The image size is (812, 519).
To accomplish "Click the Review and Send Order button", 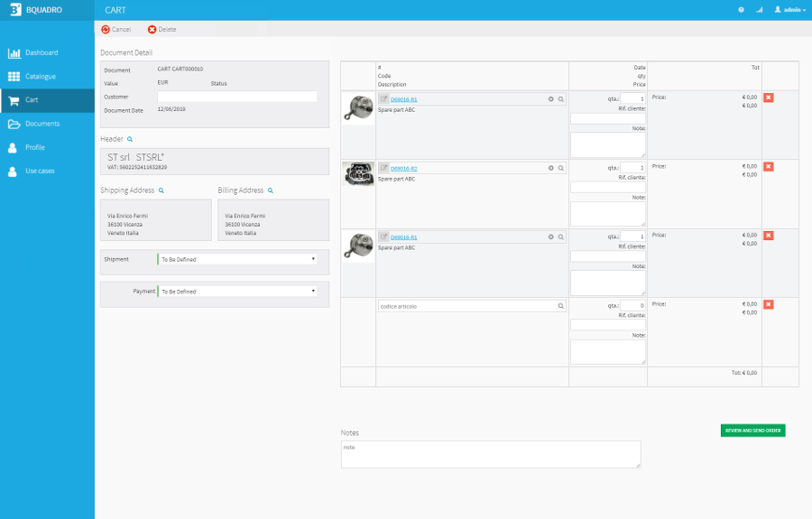I will coord(753,431).
